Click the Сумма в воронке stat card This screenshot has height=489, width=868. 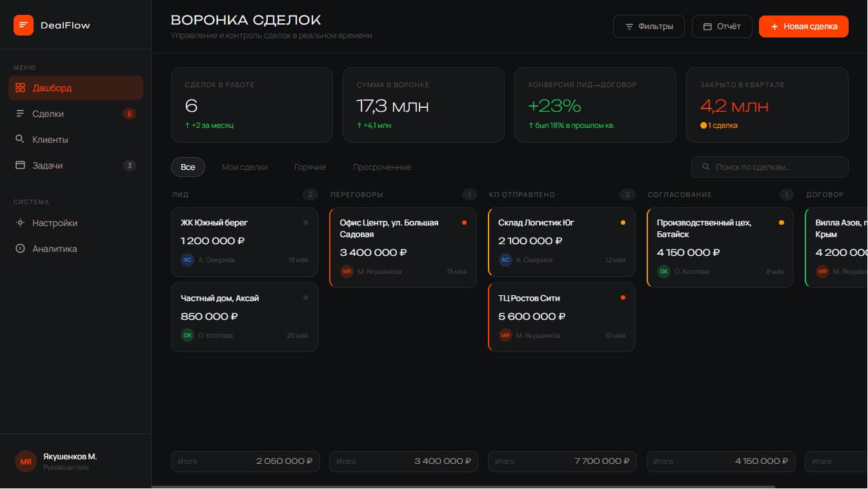tap(423, 105)
